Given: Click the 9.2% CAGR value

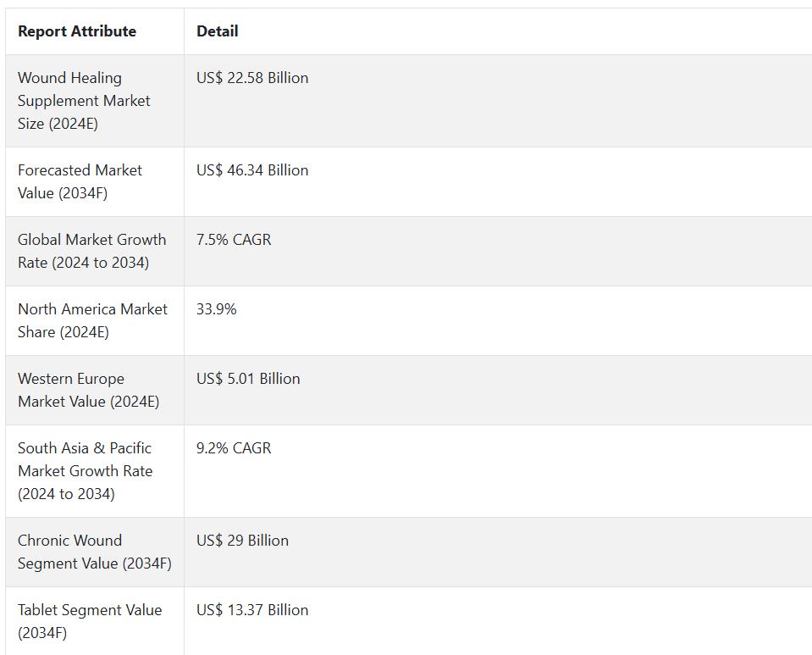Looking at the screenshot, I should pyautogui.click(x=234, y=448).
